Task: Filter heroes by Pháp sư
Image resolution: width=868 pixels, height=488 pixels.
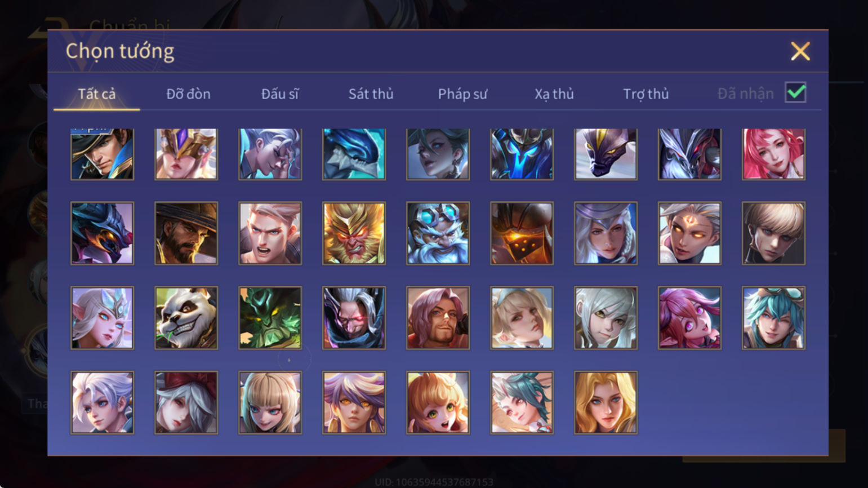Action: (x=462, y=94)
